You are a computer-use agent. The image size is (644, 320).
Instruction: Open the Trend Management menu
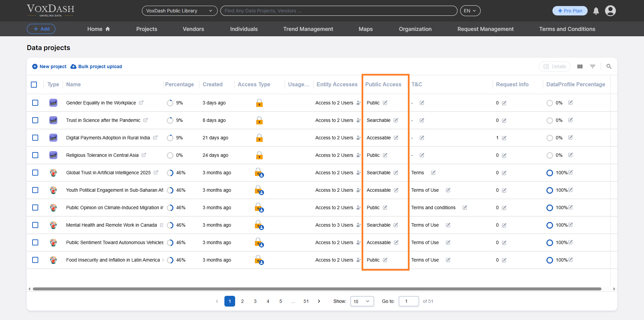(308, 29)
